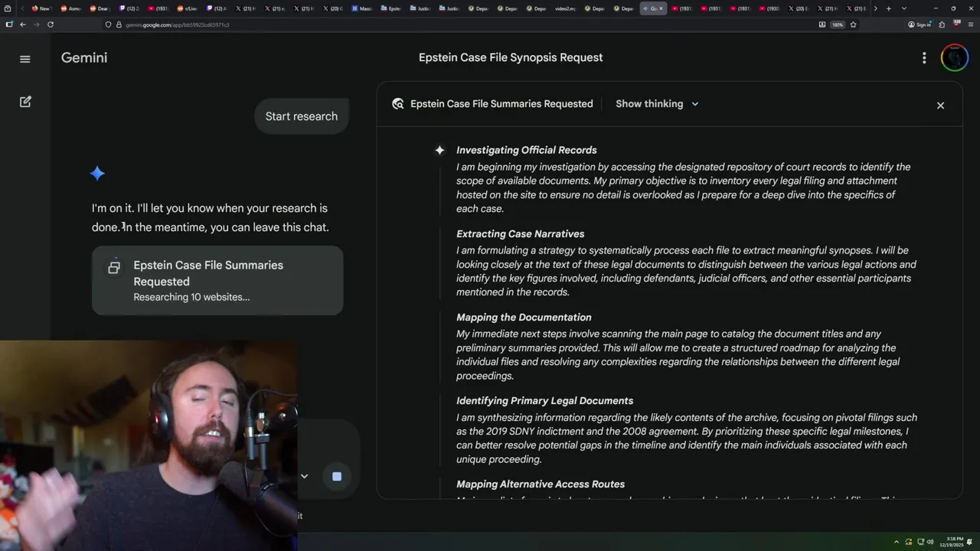Go back in browser history
The image size is (980, 551).
pyautogui.click(x=23, y=24)
